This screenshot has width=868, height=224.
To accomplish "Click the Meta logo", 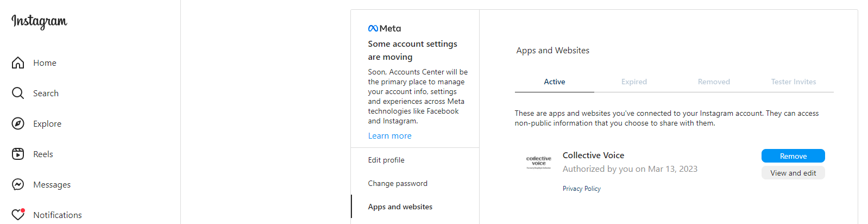I will tap(385, 28).
